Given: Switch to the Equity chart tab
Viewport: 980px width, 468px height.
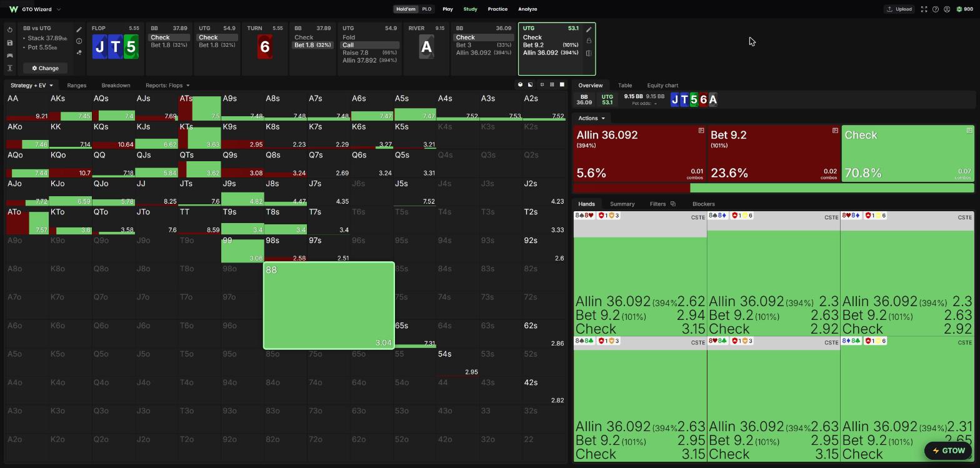Looking at the screenshot, I should coord(662,86).
